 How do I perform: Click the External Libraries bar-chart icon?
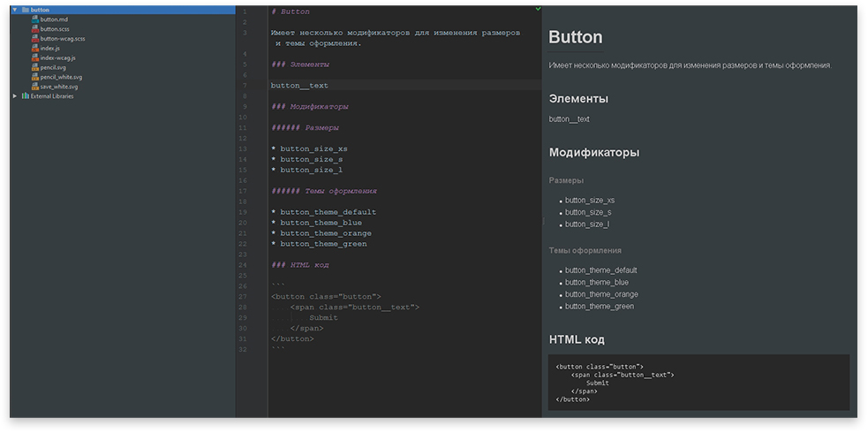25,95
